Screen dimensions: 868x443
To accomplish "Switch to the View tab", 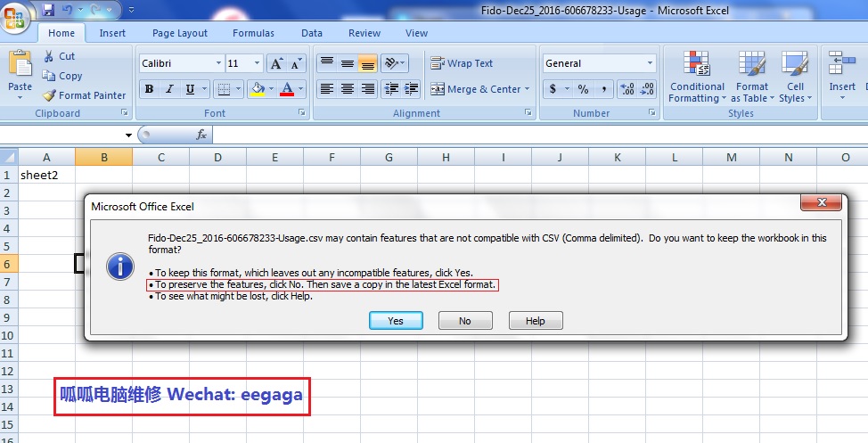I will [x=416, y=33].
